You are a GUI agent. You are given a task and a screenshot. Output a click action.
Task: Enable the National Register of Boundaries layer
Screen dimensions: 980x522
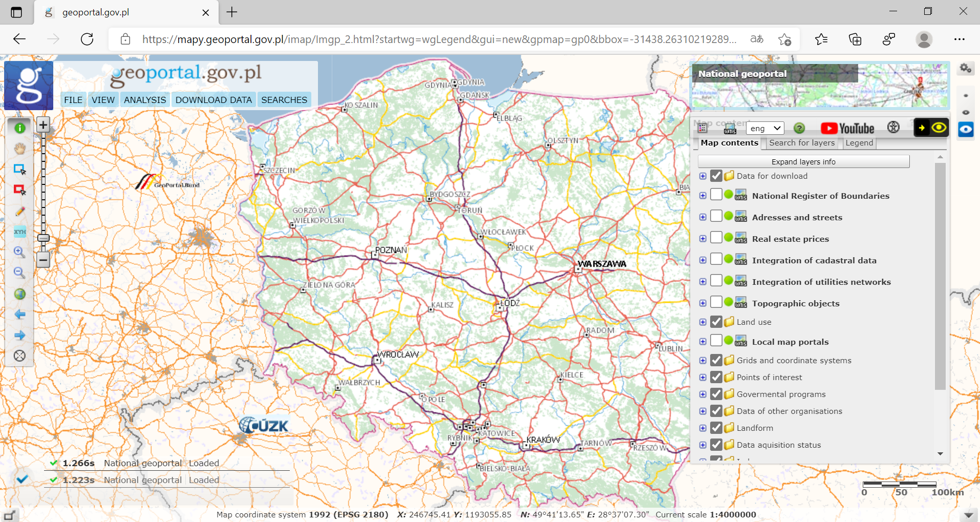(x=716, y=194)
